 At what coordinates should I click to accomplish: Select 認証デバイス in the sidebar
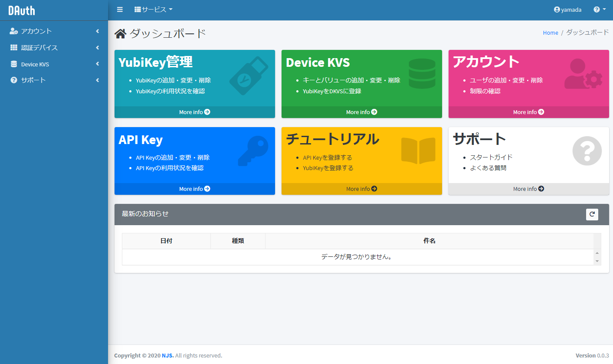point(54,48)
